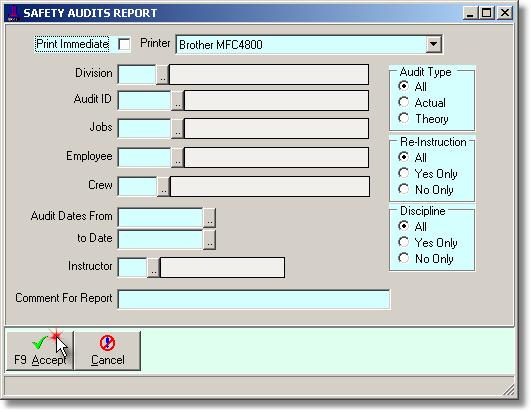Open the to Date calendar lookup button
This screenshot has height=412, width=531.
(209, 240)
